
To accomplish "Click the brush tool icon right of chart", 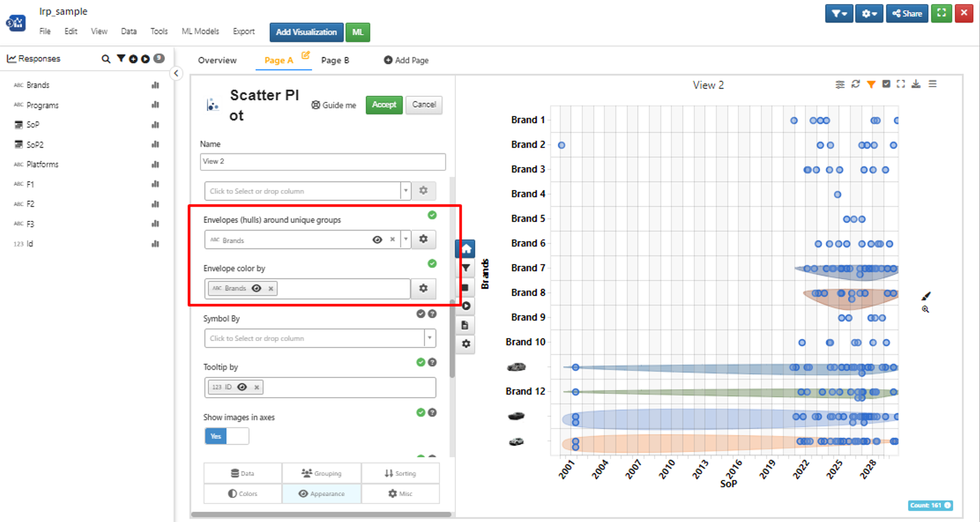I will click(926, 296).
